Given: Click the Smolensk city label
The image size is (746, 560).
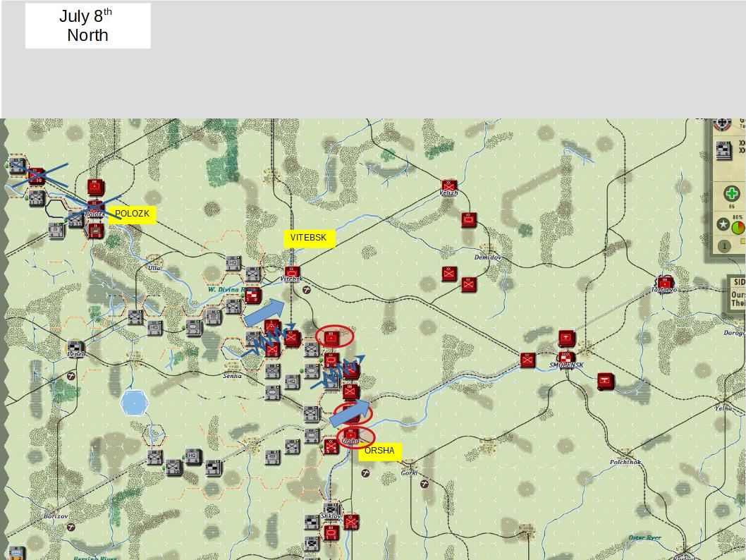Looking at the screenshot, I should [x=566, y=365].
